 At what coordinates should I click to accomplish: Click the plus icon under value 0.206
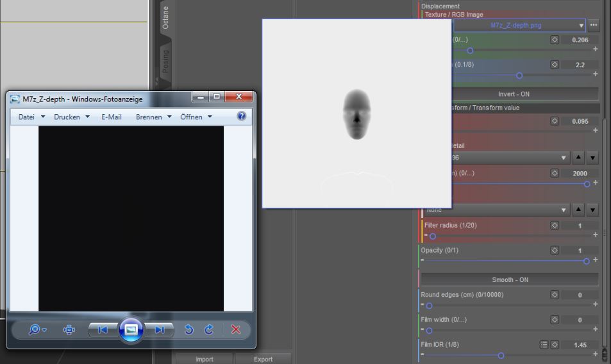tap(596, 49)
